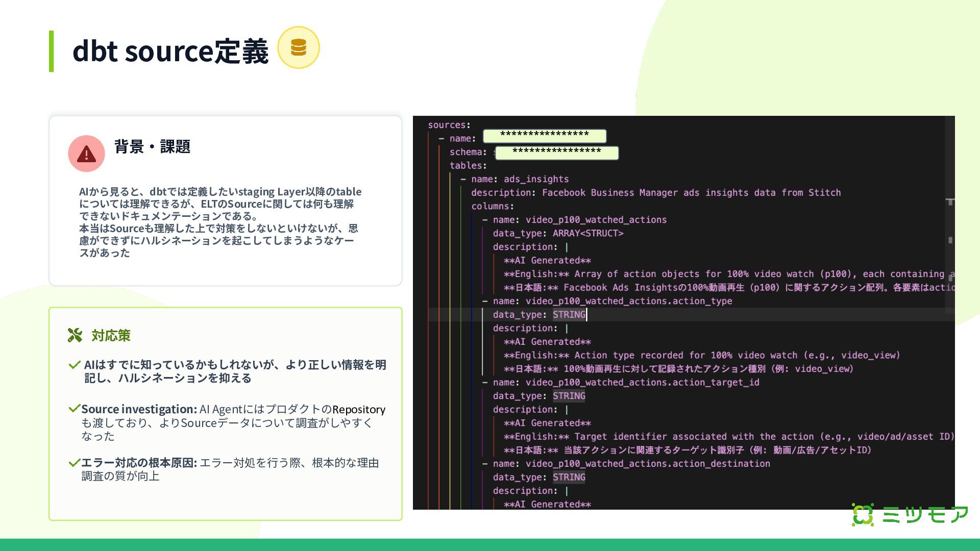Click the ミツモア logo icon
Screen dimensions: 980x551
pos(863,515)
